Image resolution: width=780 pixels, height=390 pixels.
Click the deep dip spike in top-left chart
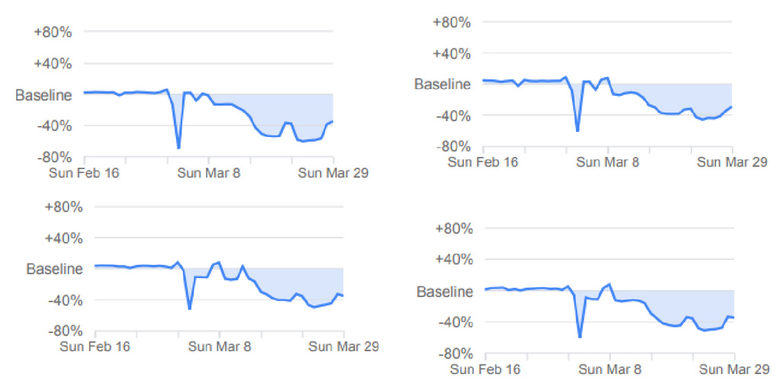tap(178, 147)
